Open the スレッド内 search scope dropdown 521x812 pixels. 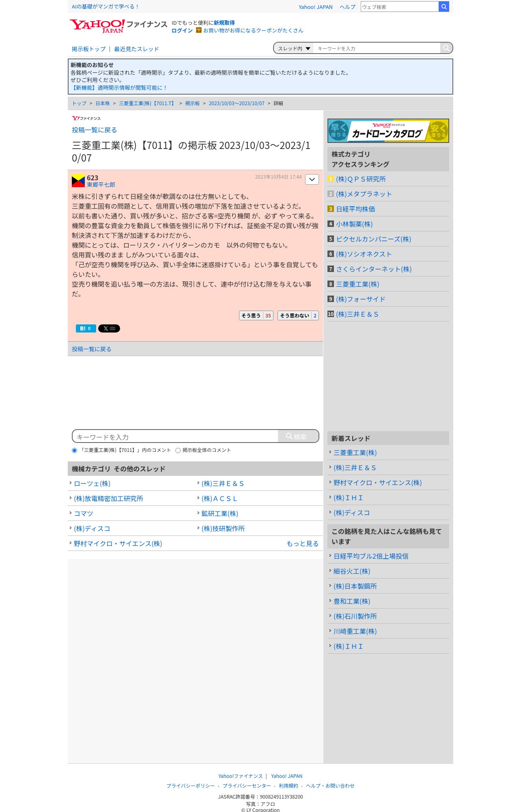[x=294, y=48]
